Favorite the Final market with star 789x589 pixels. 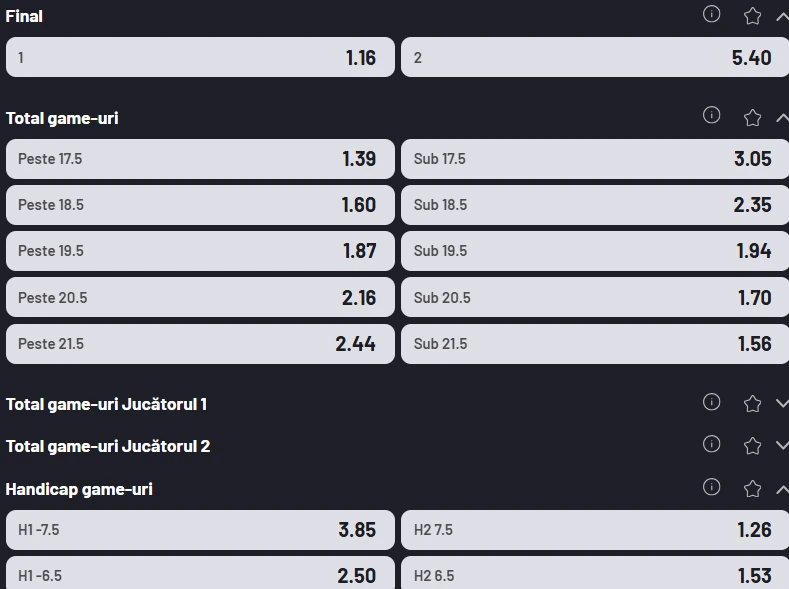(x=752, y=16)
